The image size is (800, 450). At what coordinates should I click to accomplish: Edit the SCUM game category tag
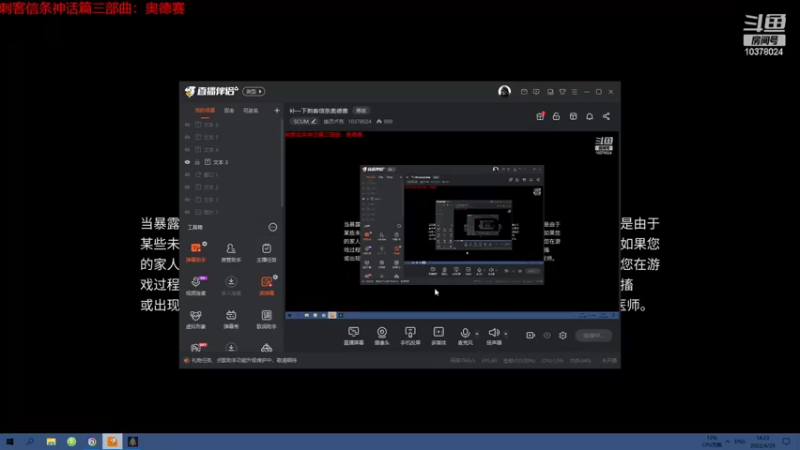coord(305,121)
